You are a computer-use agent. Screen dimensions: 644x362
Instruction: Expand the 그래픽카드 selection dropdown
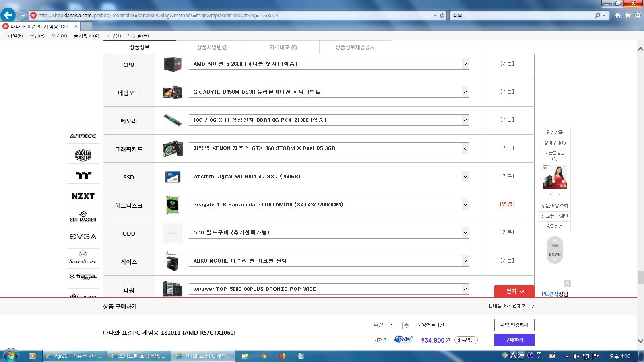[465, 148]
